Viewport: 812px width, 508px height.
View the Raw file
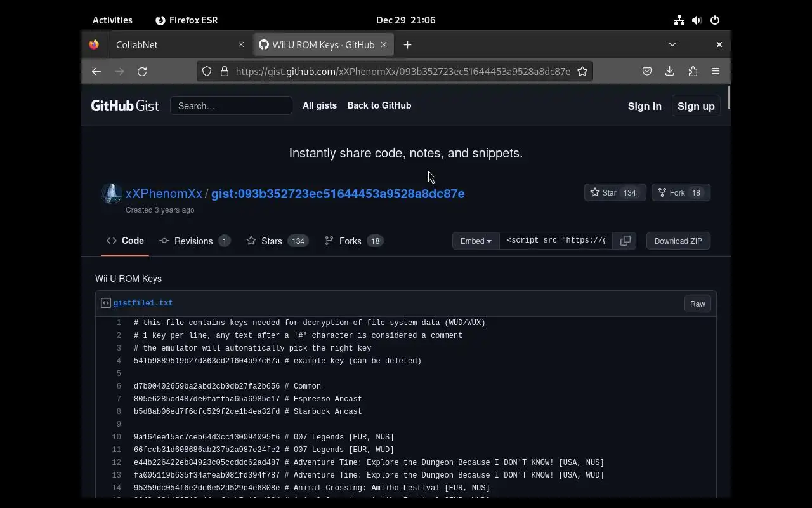(698, 304)
